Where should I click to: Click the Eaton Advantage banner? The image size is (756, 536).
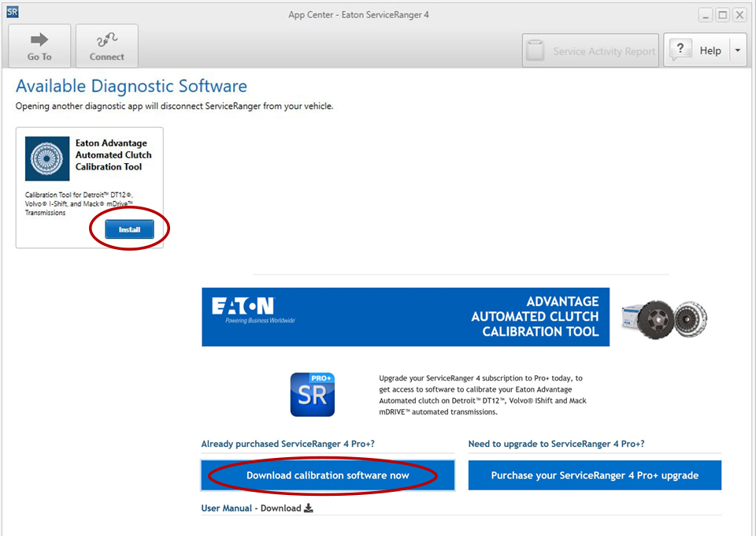click(x=406, y=317)
